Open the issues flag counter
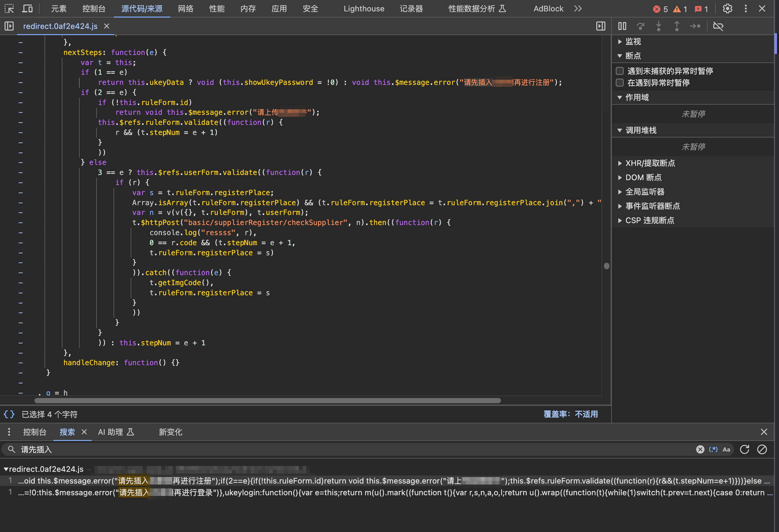Screen dimensions: 779x532 click(x=701, y=9)
